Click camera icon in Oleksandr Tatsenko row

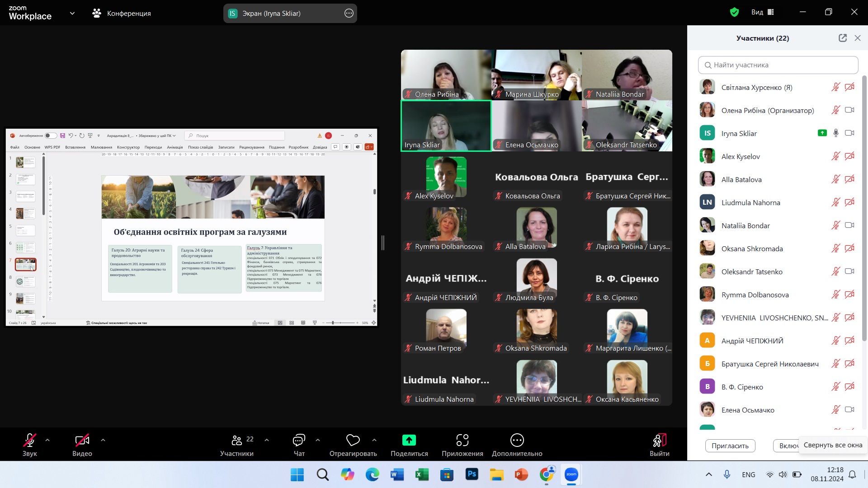pyautogui.click(x=850, y=271)
